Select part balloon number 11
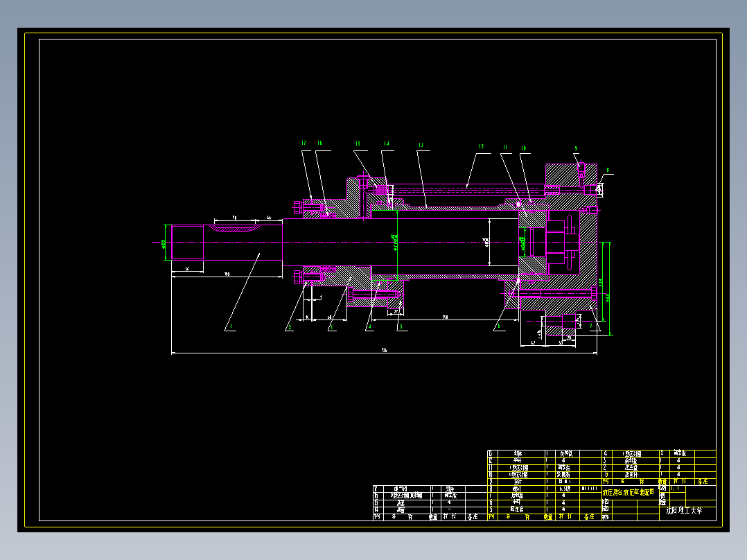This screenshot has height=560, width=747. pos(505,147)
